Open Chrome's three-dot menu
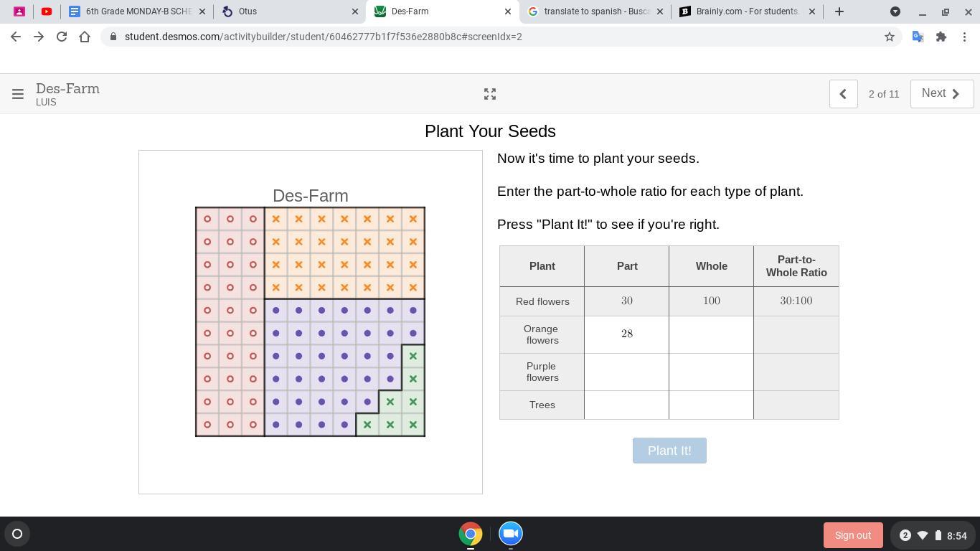 [x=964, y=37]
